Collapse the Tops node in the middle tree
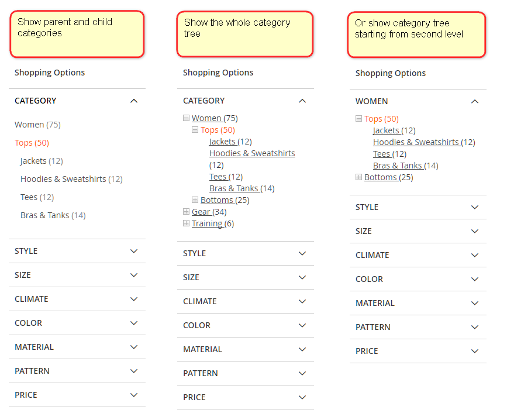507x420 pixels. pos(195,129)
